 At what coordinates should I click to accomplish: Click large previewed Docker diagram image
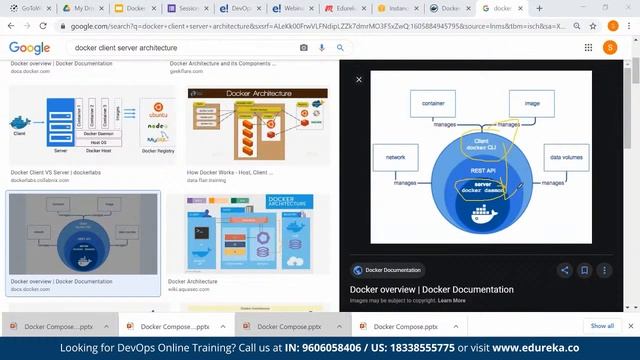coord(481,157)
